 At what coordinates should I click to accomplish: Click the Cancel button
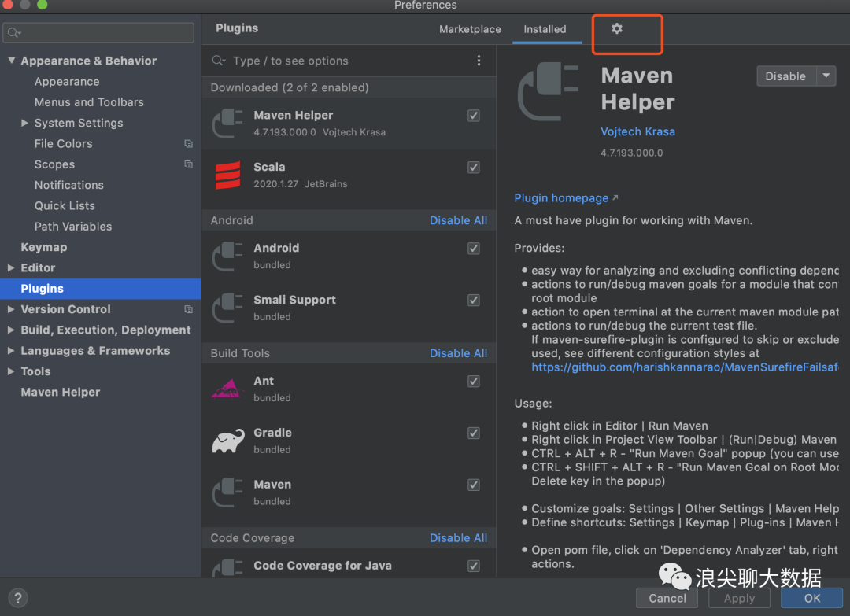pyautogui.click(x=667, y=598)
